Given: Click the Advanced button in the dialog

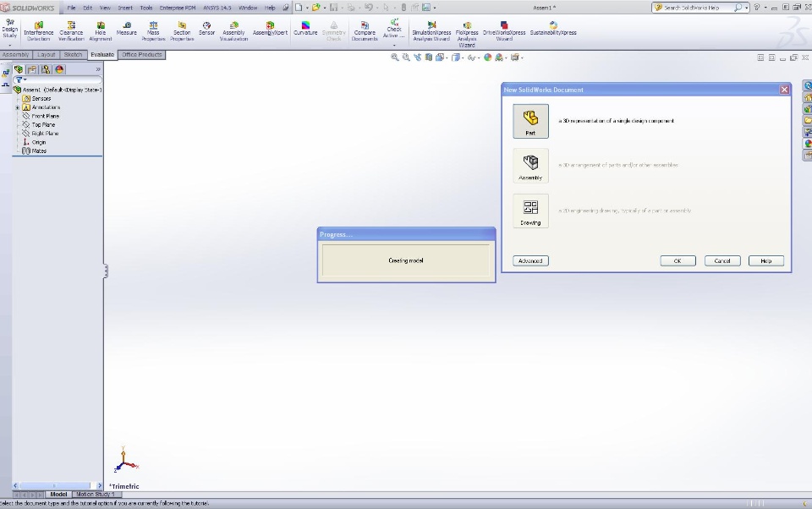Looking at the screenshot, I should point(530,261).
